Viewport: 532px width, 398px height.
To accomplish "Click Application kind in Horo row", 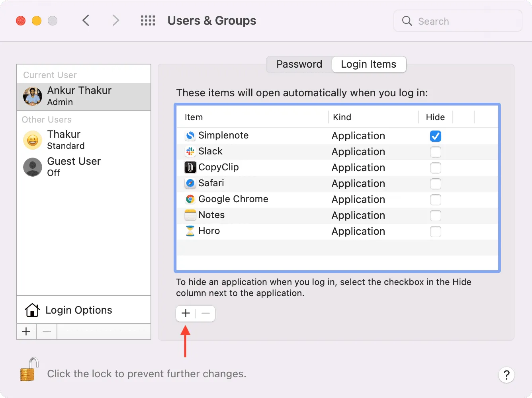I will pos(358,232).
